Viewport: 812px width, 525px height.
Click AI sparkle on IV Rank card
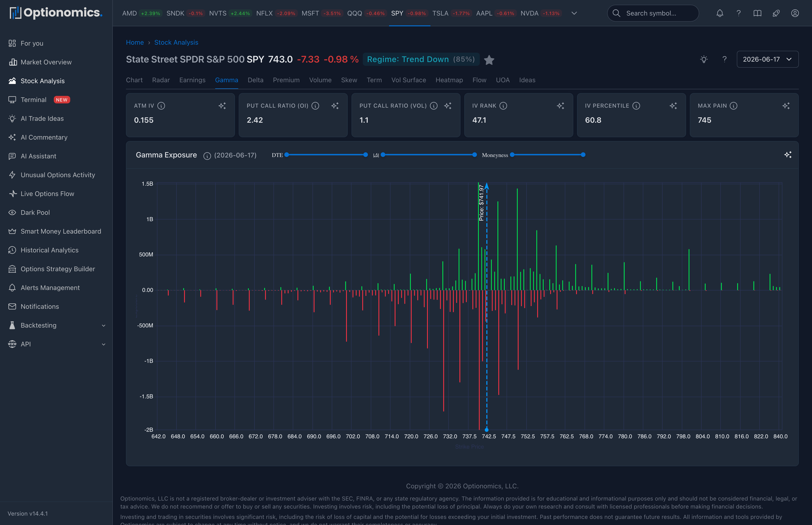(561, 106)
